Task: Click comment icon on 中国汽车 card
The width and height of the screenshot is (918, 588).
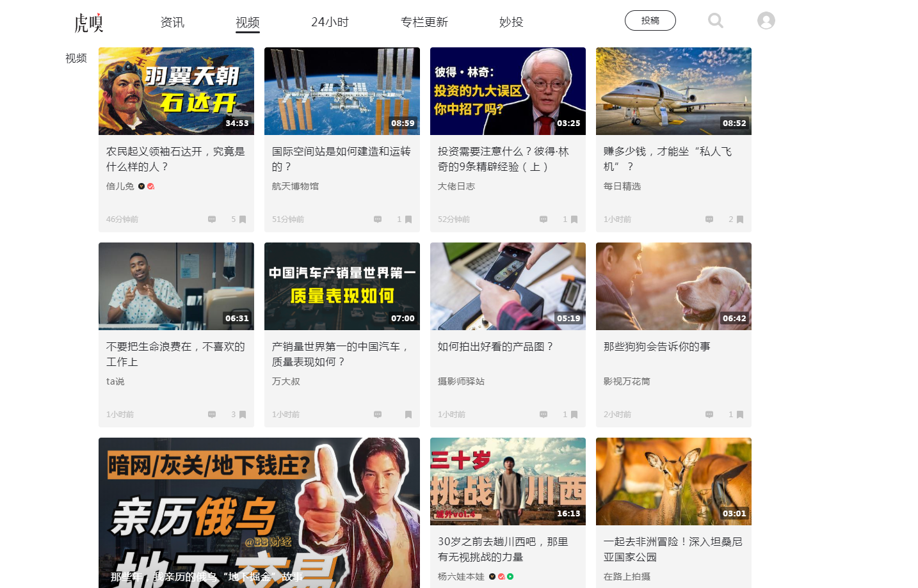Action: click(378, 415)
